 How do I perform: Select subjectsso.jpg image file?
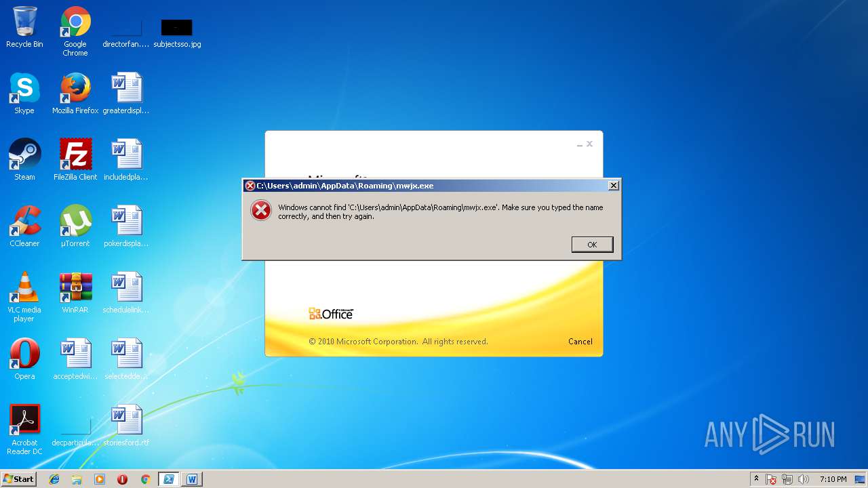(177, 31)
